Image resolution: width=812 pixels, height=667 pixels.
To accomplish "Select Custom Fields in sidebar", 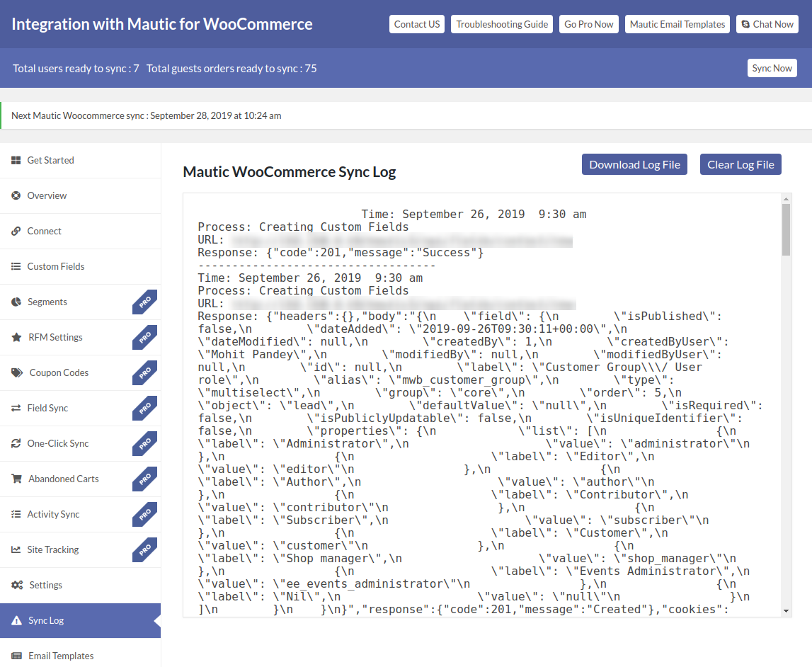I will tap(80, 266).
